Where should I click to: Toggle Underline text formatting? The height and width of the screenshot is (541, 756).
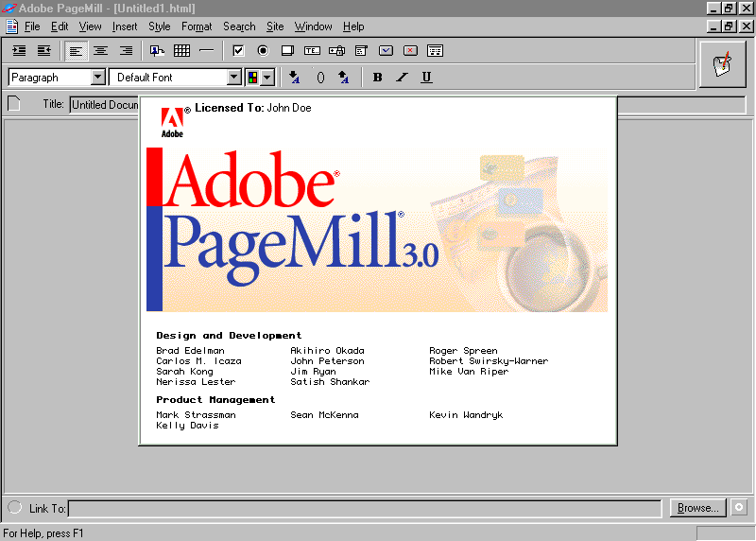pyautogui.click(x=426, y=78)
